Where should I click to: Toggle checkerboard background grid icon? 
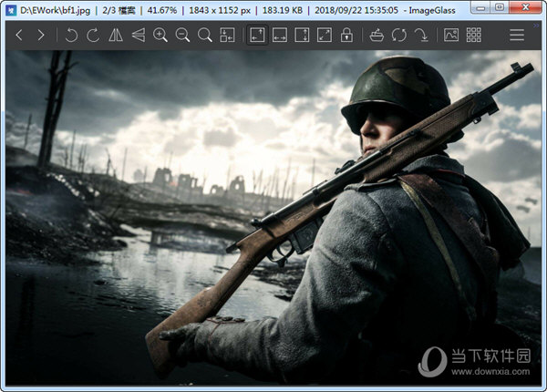pyautogui.click(x=473, y=35)
